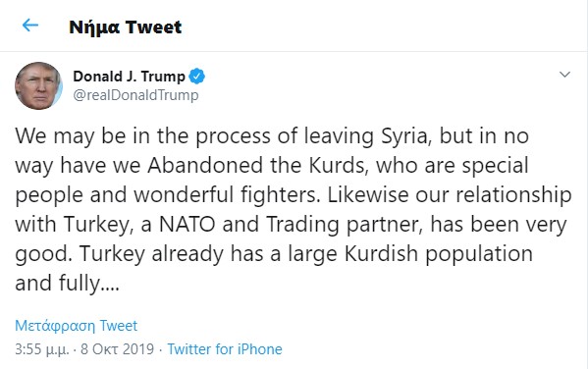Click the tweet body text paragraph
Image resolution: width=588 pixels, height=369 pixels.
pyautogui.click(x=294, y=210)
